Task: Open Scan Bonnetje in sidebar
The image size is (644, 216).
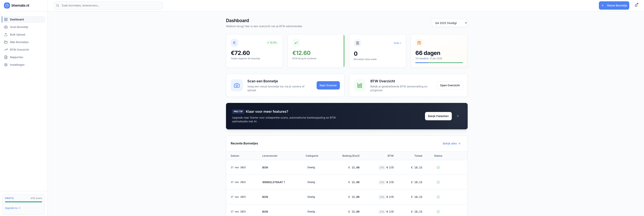Action: point(19,27)
